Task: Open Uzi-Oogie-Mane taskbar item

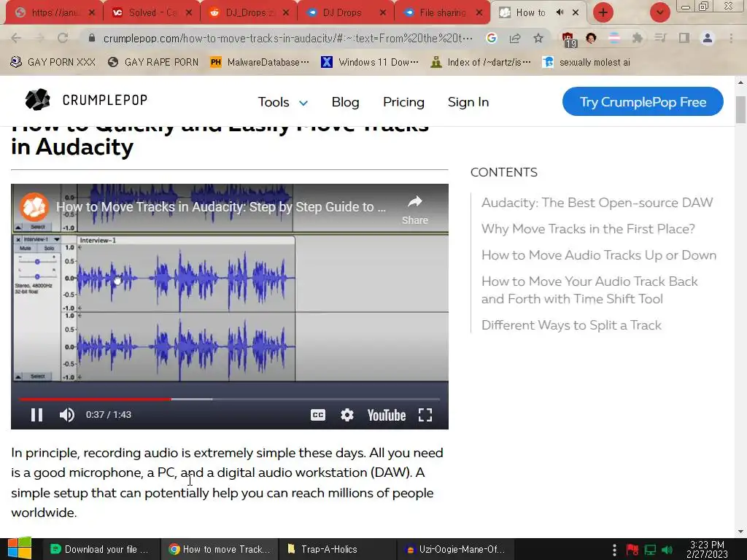Action: tap(454, 549)
